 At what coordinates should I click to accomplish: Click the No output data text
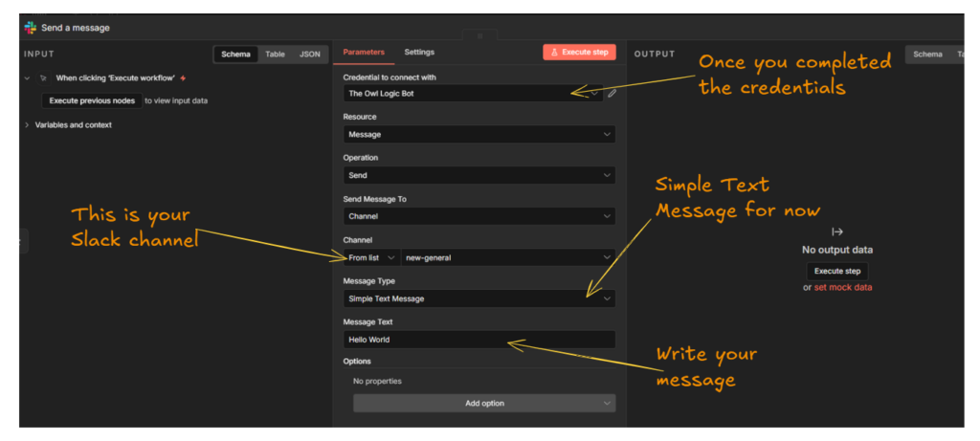[x=837, y=250]
